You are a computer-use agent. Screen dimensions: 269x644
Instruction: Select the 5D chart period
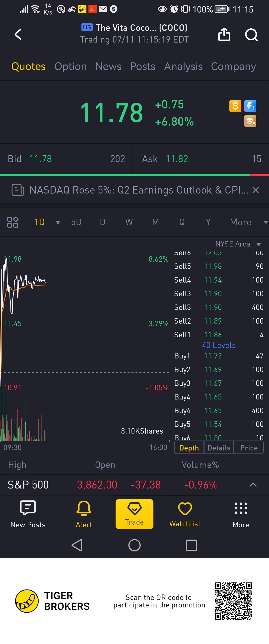tap(76, 222)
